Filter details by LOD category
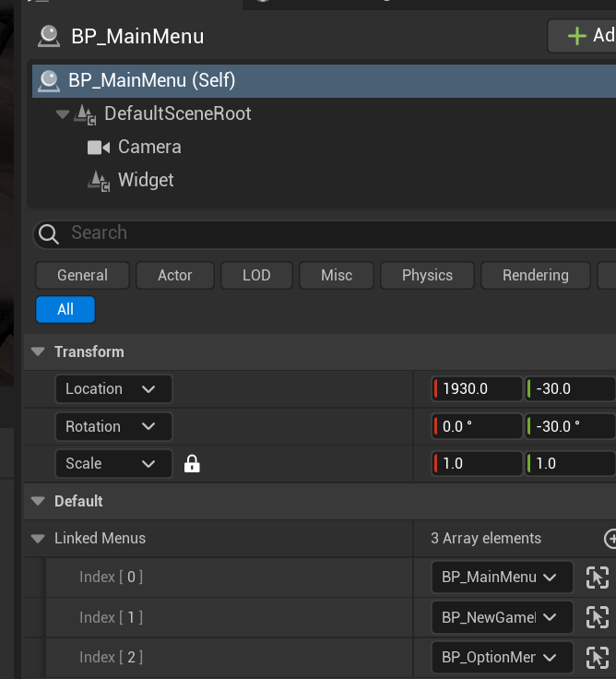The height and width of the screenshot is (679, 616). (x=256, y=276)
